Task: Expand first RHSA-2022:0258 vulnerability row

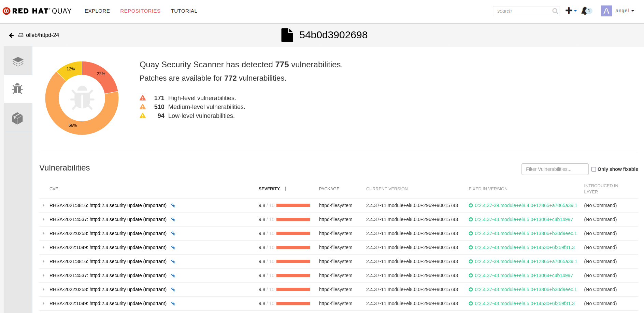Action: (x=43, y=233)
